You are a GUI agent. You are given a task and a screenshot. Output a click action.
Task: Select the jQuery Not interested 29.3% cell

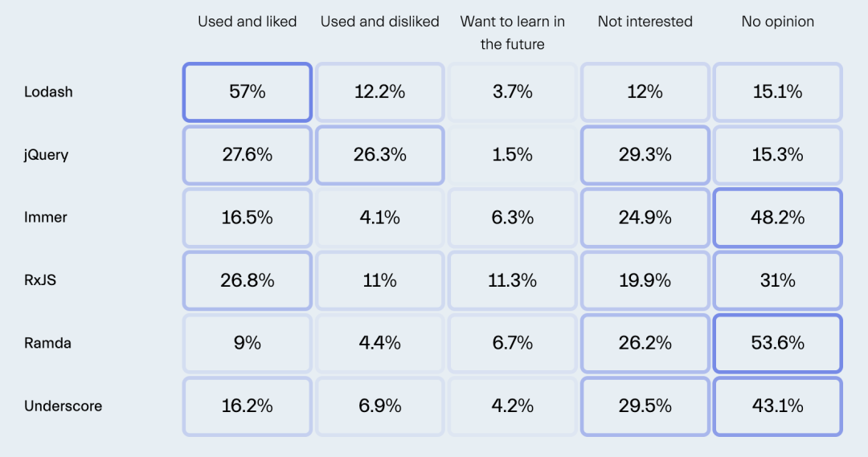645,155
